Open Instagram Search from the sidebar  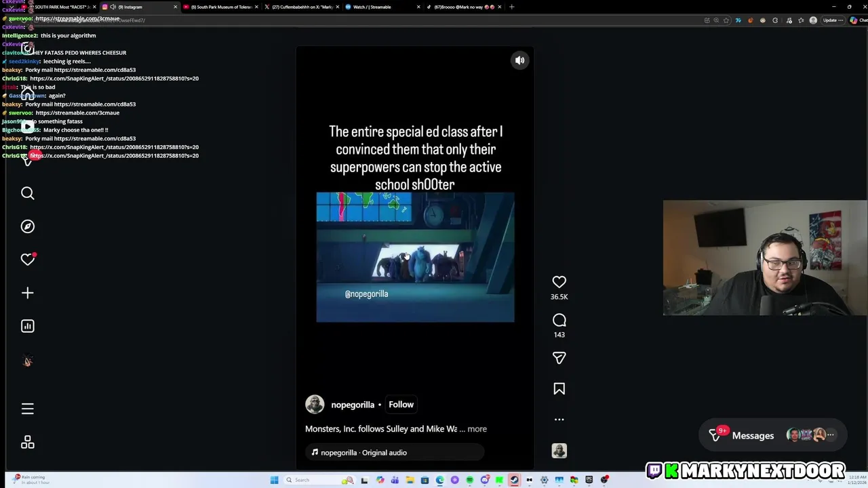click(x=27, y=193)
